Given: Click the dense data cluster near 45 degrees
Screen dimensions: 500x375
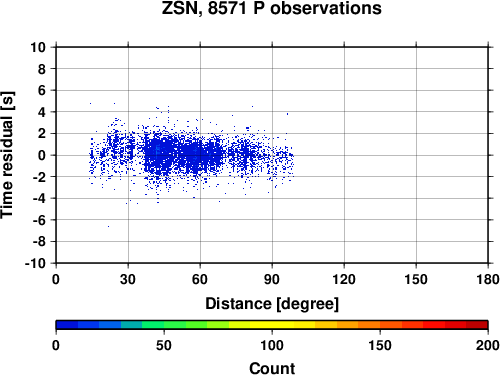Looking at the screenshot, I should [x=160, y=154].
